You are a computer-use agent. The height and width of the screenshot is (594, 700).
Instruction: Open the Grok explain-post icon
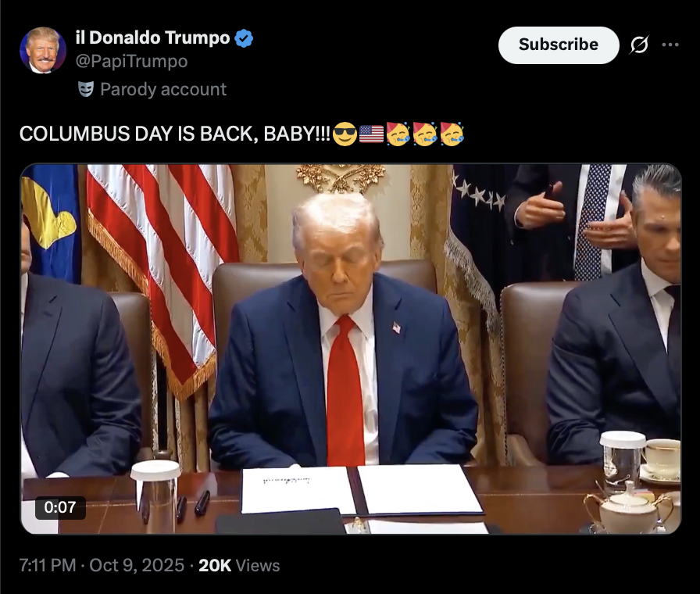(x=639, y=45)
